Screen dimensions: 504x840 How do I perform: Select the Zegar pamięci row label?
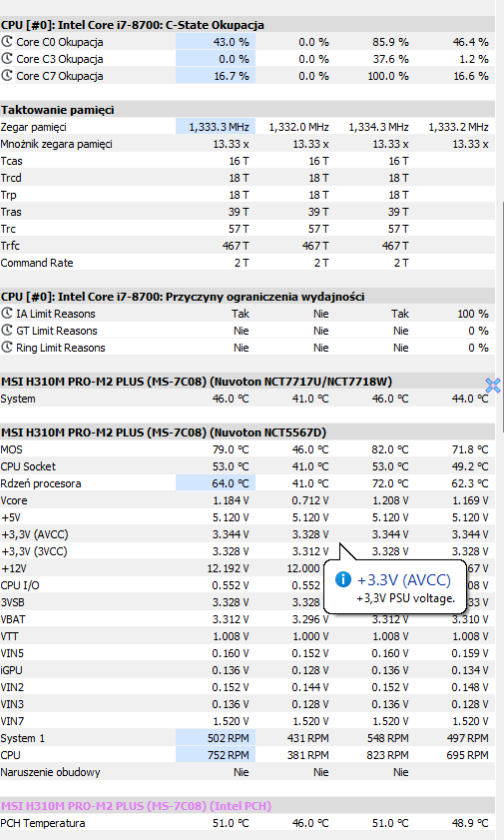coord(34,127)
